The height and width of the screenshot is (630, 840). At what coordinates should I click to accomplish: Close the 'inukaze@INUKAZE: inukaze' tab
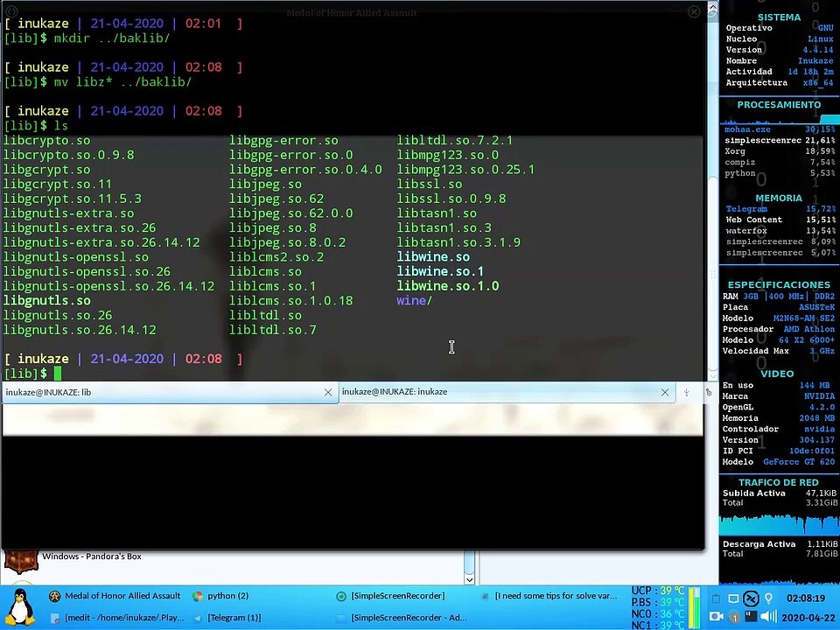pyautogui.click(x=665, y=392)
